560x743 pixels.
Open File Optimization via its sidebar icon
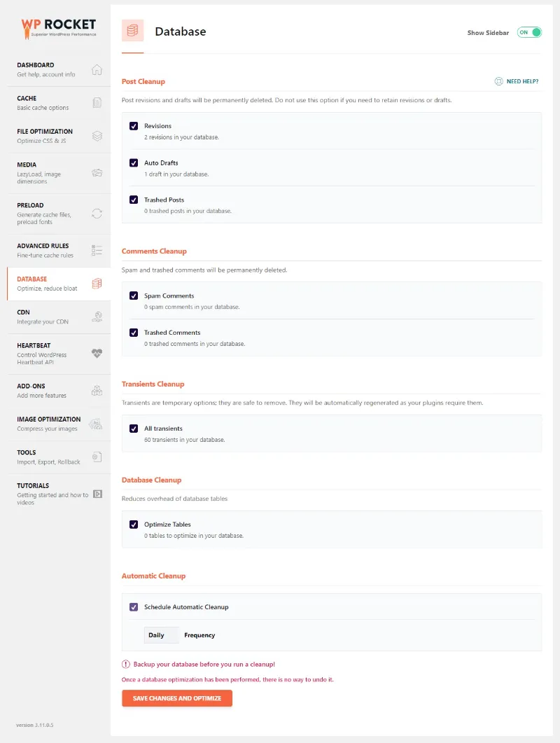[97, 136]
